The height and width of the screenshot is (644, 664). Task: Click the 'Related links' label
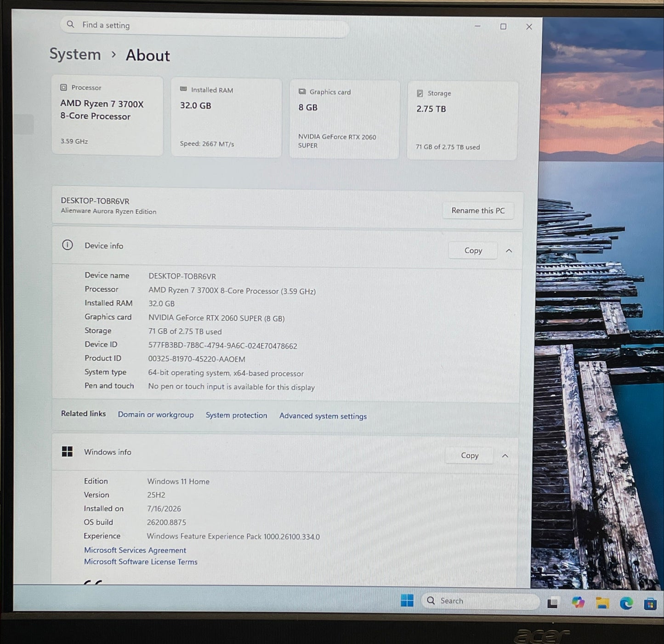(84, 414)
